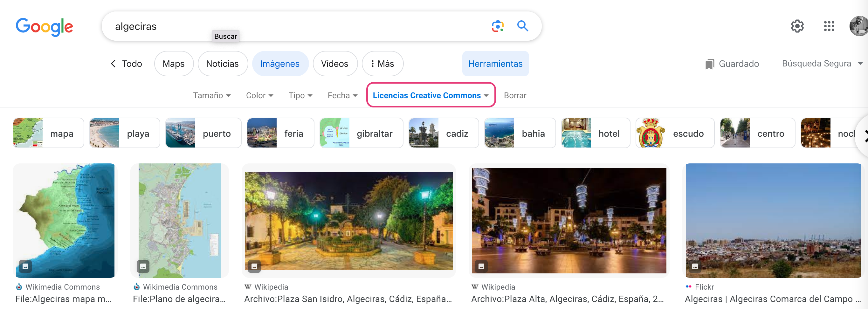Click the Wikimedia Commons source icon

coord(19,287)
